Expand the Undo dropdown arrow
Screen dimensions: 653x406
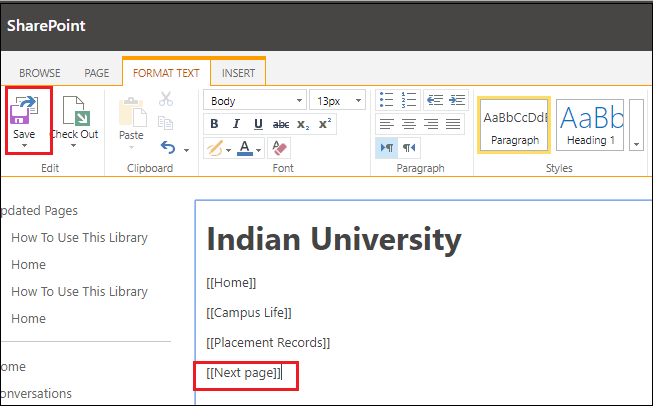click(x=186, y=150)
